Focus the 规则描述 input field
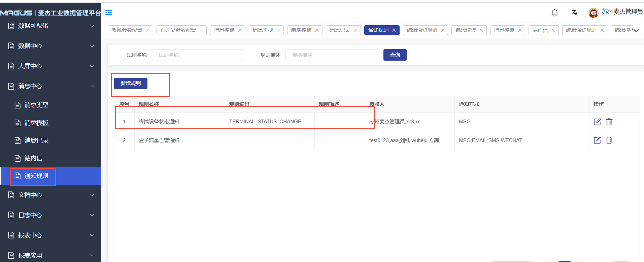The width and height of the screenshot is (644, 262). point(331,55)
